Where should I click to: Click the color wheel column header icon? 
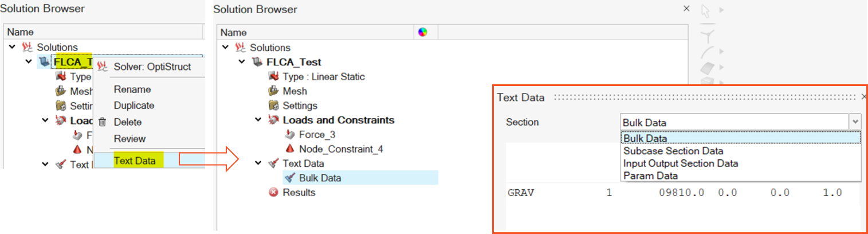(422, 33)
